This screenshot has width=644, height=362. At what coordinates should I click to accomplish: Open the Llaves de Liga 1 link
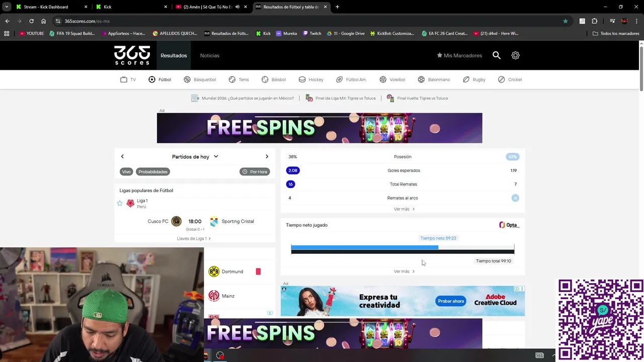click(194, 238)
